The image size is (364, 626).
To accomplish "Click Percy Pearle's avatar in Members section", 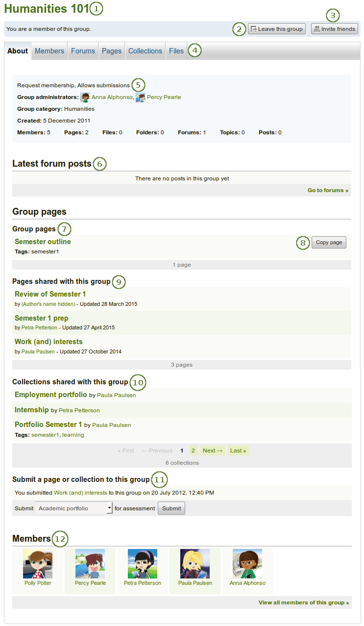I will point(90,564).
